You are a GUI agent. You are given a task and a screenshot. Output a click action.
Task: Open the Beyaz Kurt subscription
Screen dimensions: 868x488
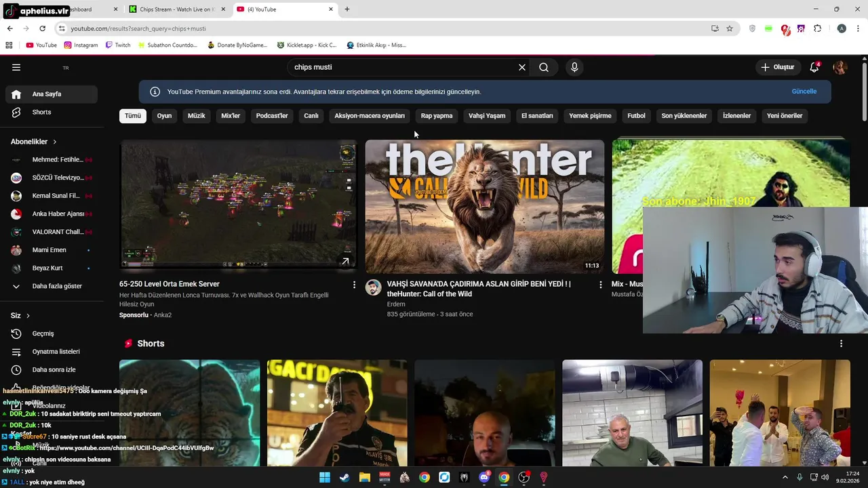[52, 268]
